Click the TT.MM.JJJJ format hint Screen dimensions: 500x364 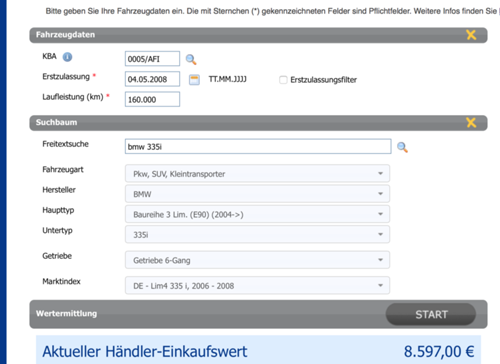point(228,79)
